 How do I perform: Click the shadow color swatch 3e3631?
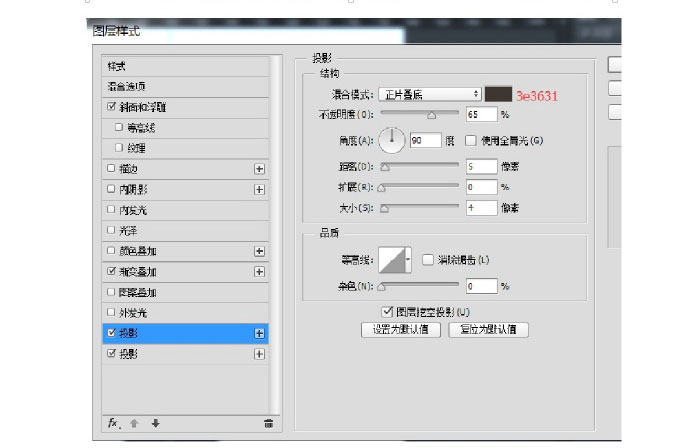tap(498, 94)
